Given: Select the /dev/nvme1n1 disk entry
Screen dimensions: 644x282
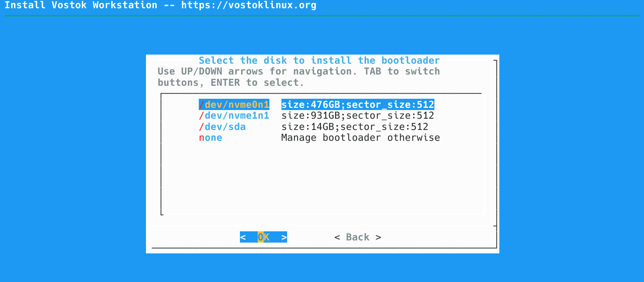Looking at the screenshot, I should pos(234,115).
